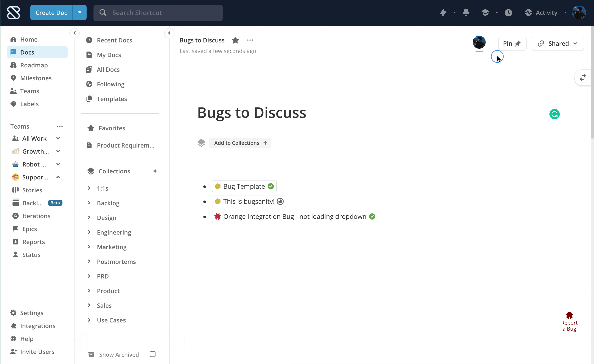594x364 pixels.
Task: Open the user profile avatar menu in top bar
Action: tap(579, 12)
